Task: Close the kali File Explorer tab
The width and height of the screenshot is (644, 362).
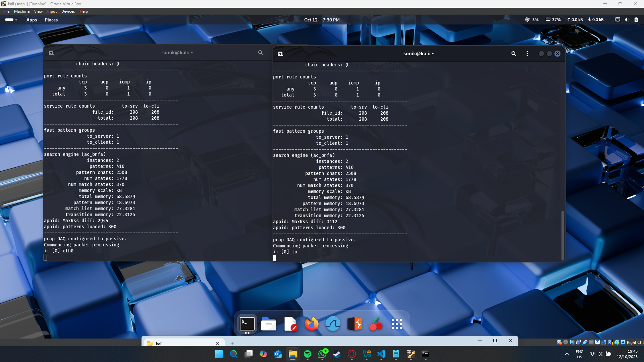Action: coord(217,343)
